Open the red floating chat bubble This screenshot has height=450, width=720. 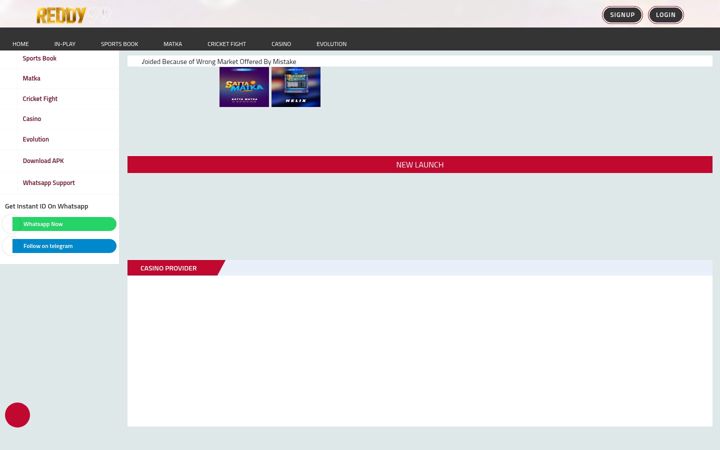17,415
